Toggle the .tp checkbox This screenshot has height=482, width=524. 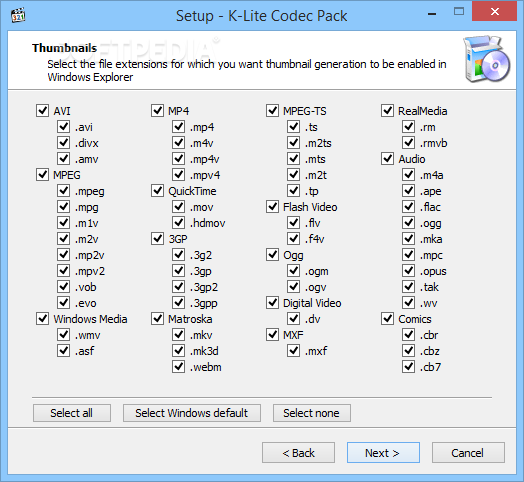pyautogui.click(x=293, y=191)
